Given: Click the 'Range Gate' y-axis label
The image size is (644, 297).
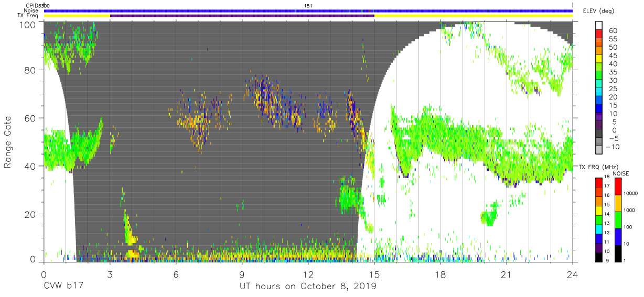Looking at the screenshot, I should pos(8,142).
